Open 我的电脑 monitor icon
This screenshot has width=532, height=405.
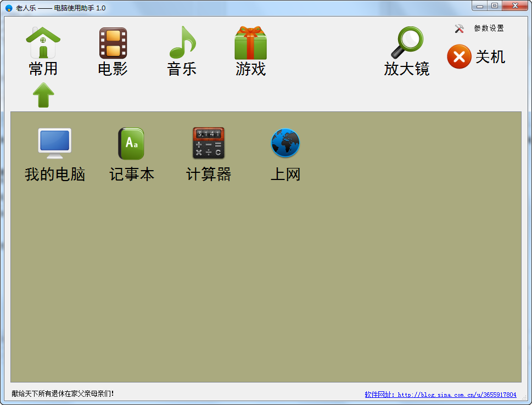pos(54,143)
